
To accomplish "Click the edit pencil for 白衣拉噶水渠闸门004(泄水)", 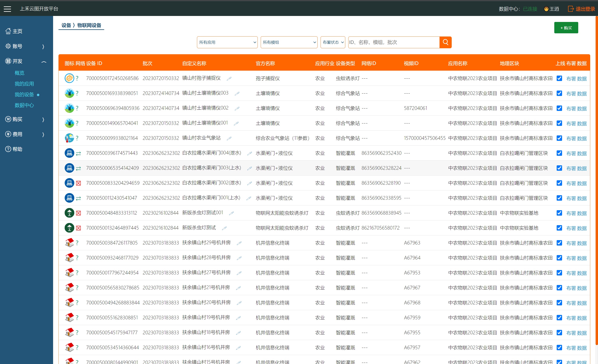I will pyautogui.click(x=249, y=153).
